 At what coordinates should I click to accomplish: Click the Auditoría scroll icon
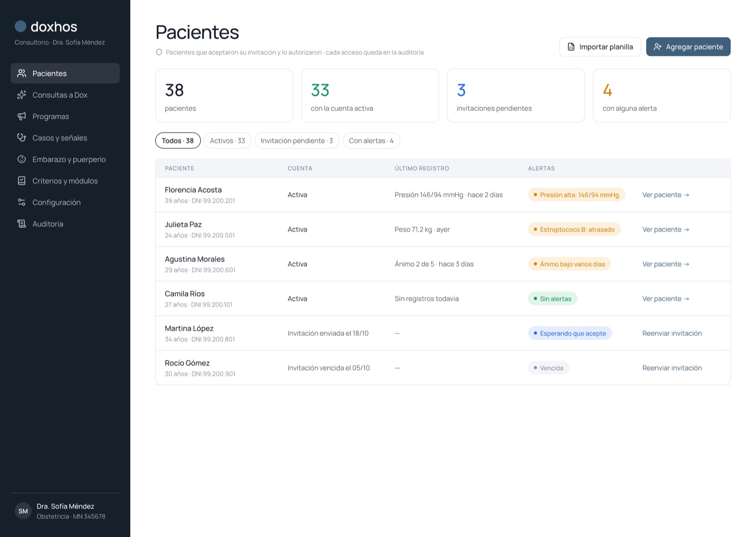[22, 224]
